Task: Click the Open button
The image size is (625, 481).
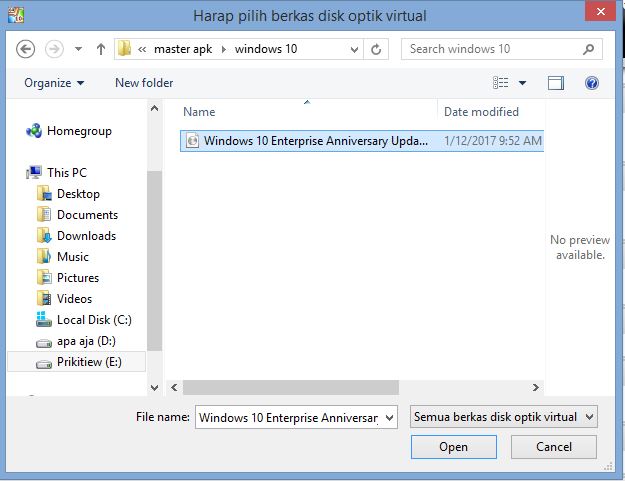Action: [454, 447]
